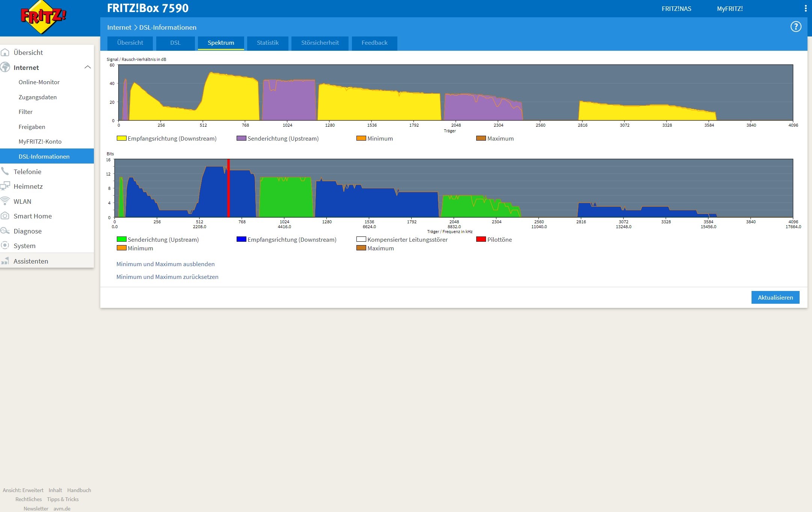Click the Smart Home icon
Screen dimensions: 812x512
[5, 216]
